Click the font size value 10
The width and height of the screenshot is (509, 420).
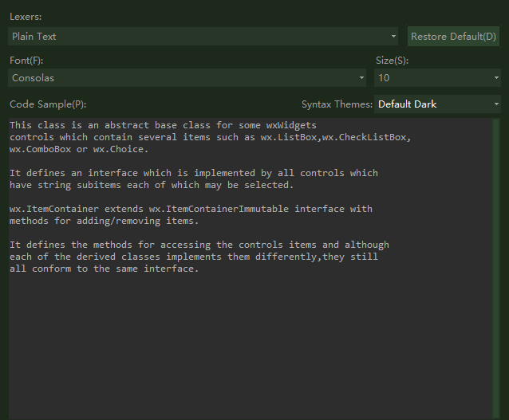(x=431, y=78)
